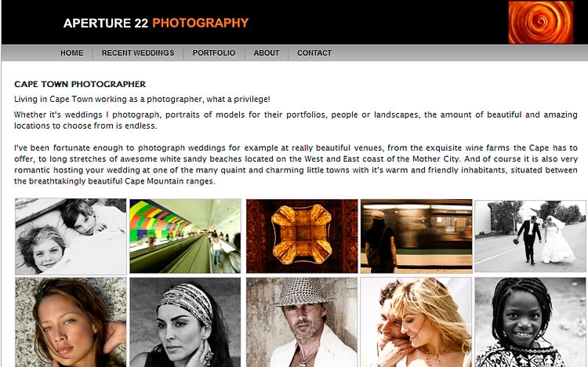Open the CONTACT page
588x367 pixels.
click(x=314, y=53)
